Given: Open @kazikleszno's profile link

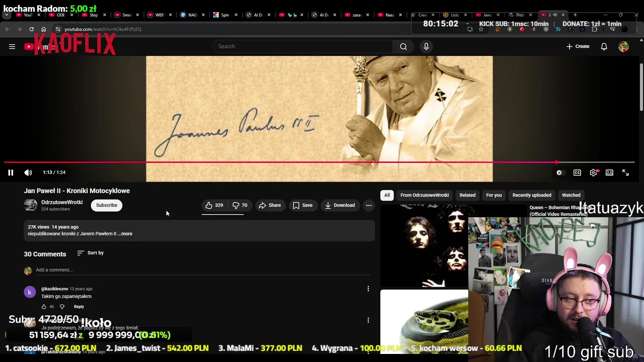Looking at the screenshot, I should click(54, 289).
